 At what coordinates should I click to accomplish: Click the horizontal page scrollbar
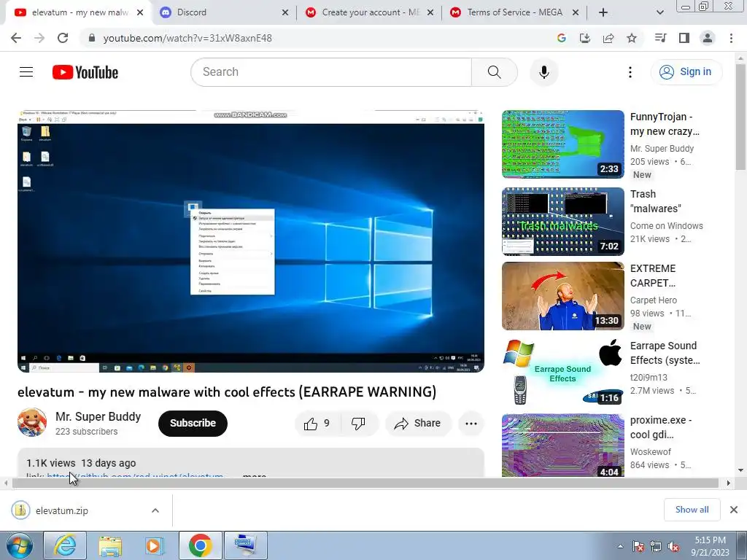(365, 483)
